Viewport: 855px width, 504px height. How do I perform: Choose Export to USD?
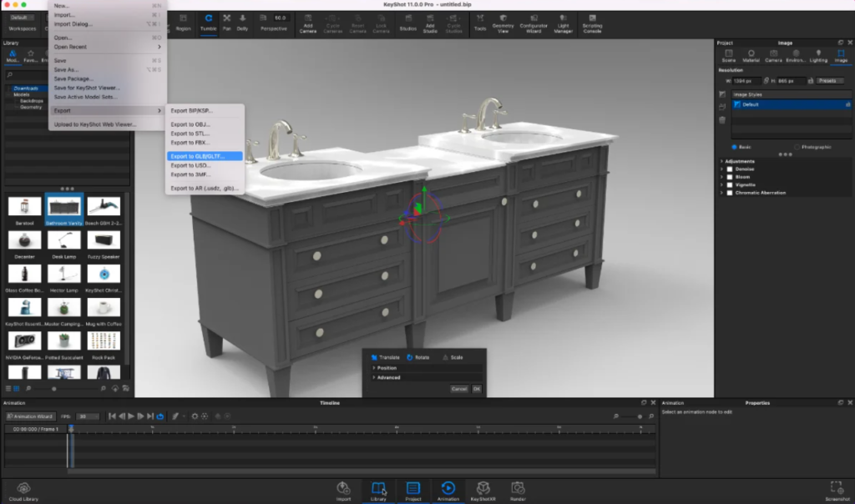coord(205,166)
